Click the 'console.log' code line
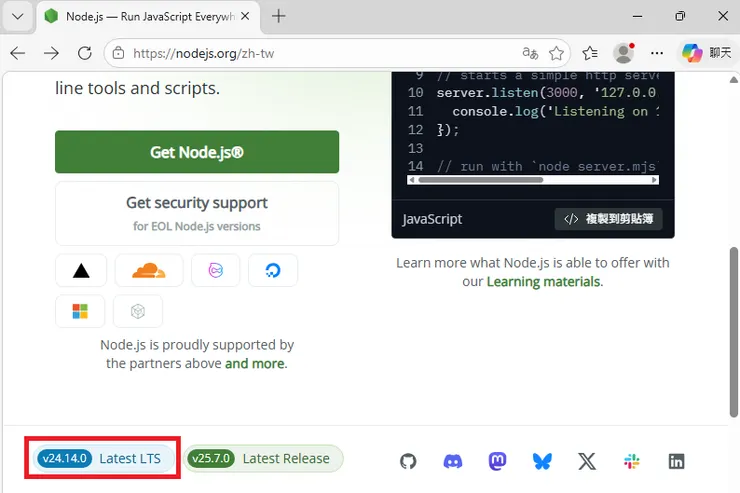The image size is (740, 493). [556, 111]
